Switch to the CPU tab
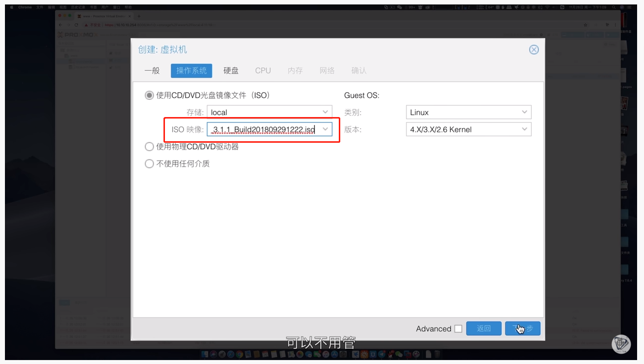The image size is (644, 364). coord(263,71)
